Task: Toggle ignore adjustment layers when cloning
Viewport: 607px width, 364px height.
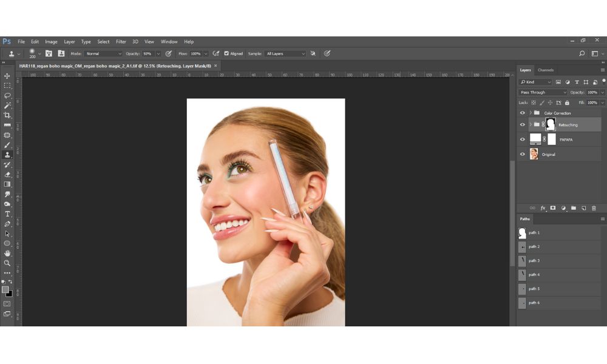Action: pos(313,54)
